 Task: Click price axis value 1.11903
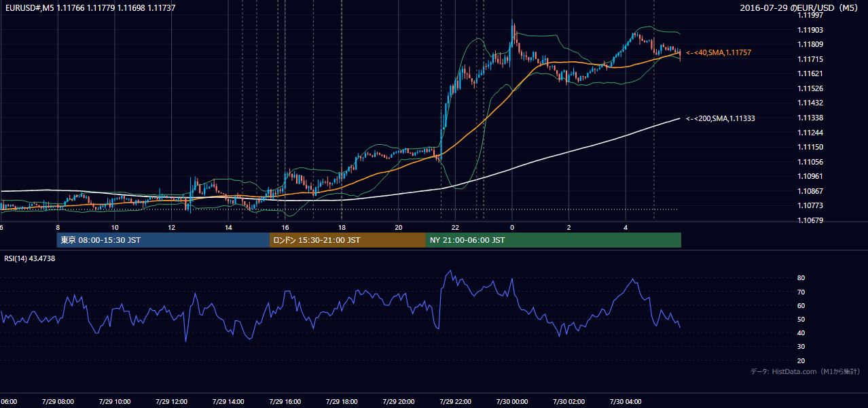pos(810,30)
